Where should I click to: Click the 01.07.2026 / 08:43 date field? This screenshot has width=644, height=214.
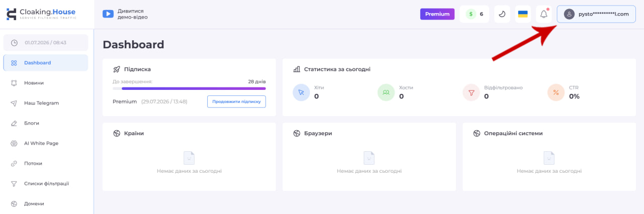(x=46, y=43)
